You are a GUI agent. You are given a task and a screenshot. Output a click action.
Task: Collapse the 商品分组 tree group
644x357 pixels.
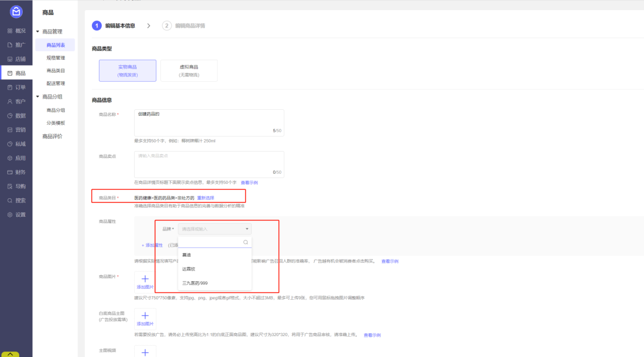(38, 97)
